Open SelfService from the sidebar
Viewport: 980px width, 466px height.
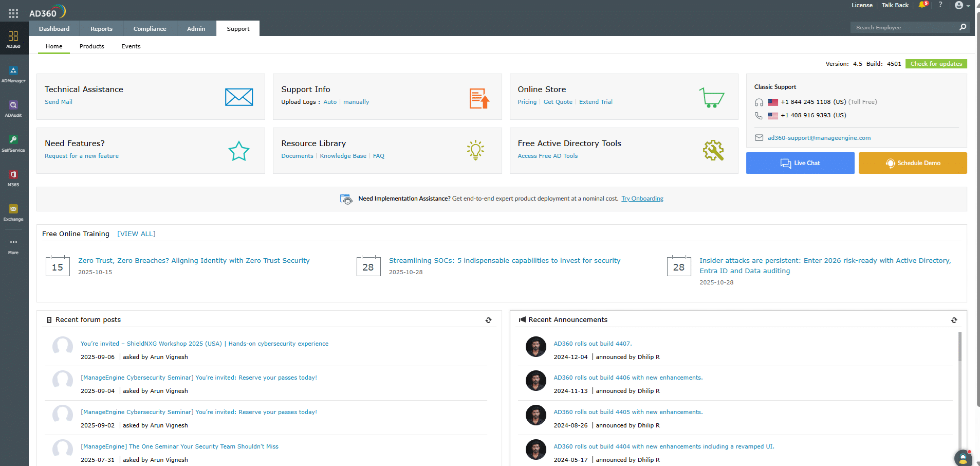pyautogui.click(x=13, y=144)
